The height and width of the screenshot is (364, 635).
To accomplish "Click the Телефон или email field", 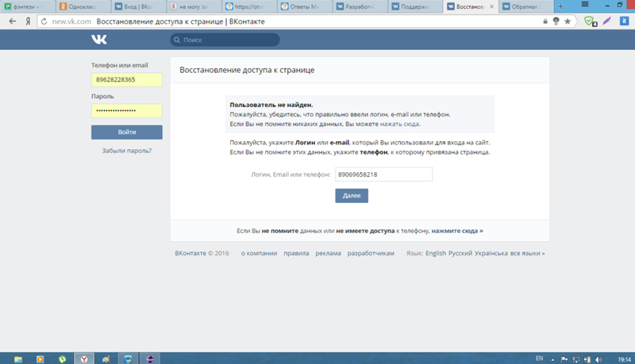I will [x=127, y=79].
